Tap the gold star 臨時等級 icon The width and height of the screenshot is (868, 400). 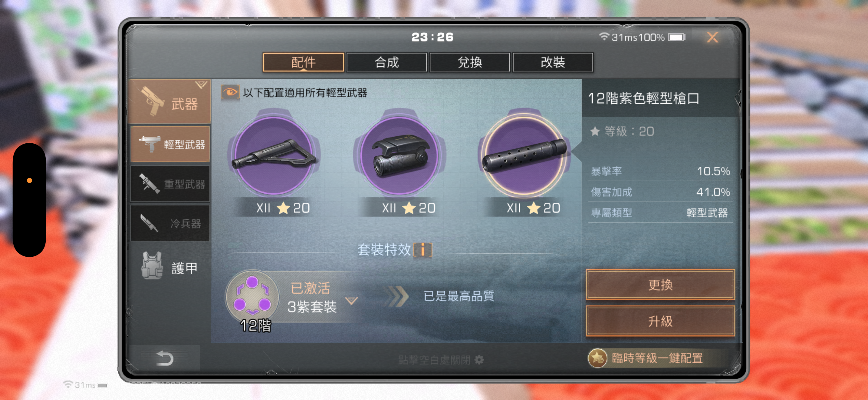point(597,358)
